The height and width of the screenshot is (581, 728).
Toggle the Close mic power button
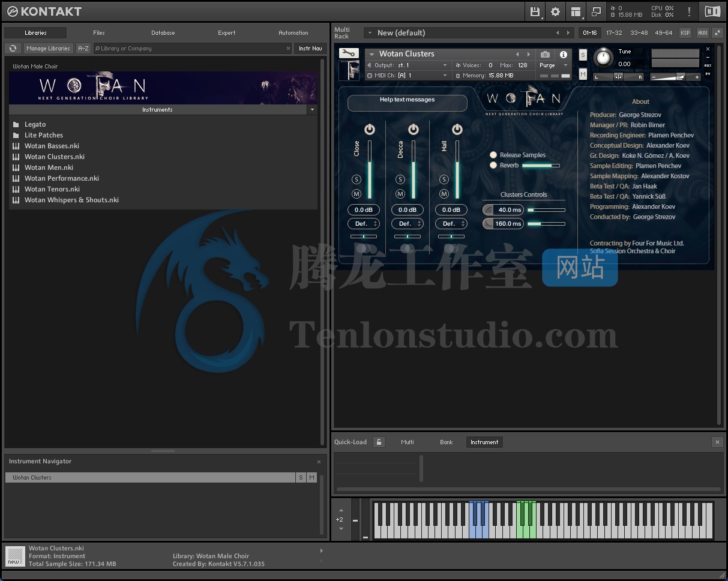click(x=369, y=129)
